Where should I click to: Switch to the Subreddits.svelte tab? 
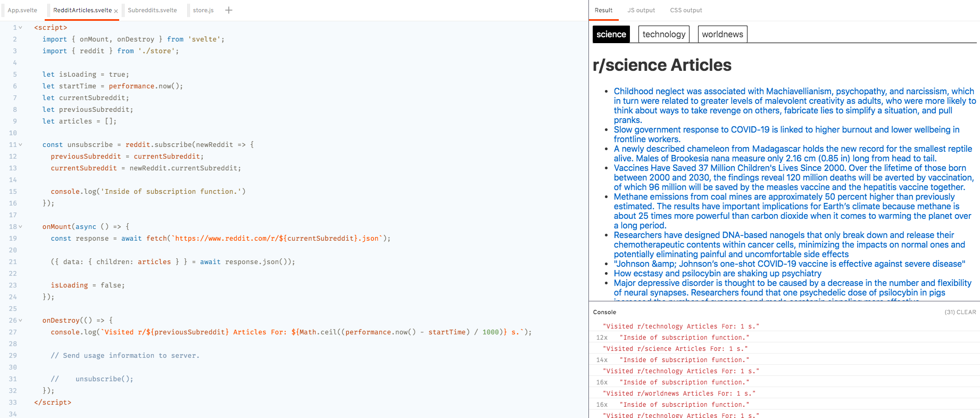[x=152, y=10]
